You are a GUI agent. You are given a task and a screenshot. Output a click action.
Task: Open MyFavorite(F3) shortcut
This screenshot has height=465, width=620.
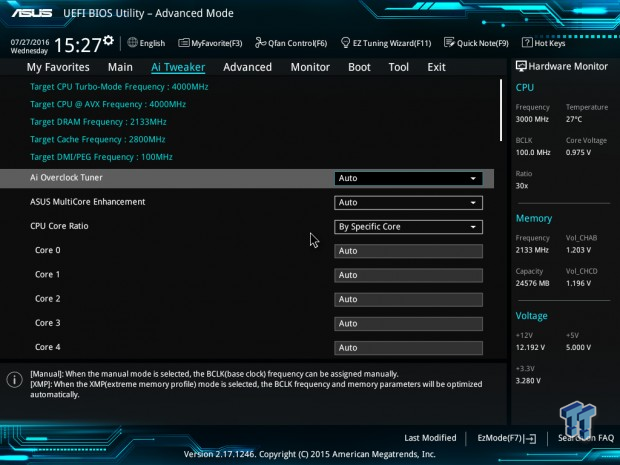(x=210, y=43)
